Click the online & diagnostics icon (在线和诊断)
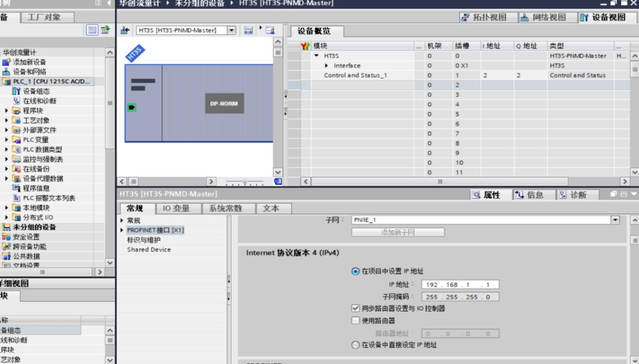Screen dimensions: 639x364 [x=16, y=101]
